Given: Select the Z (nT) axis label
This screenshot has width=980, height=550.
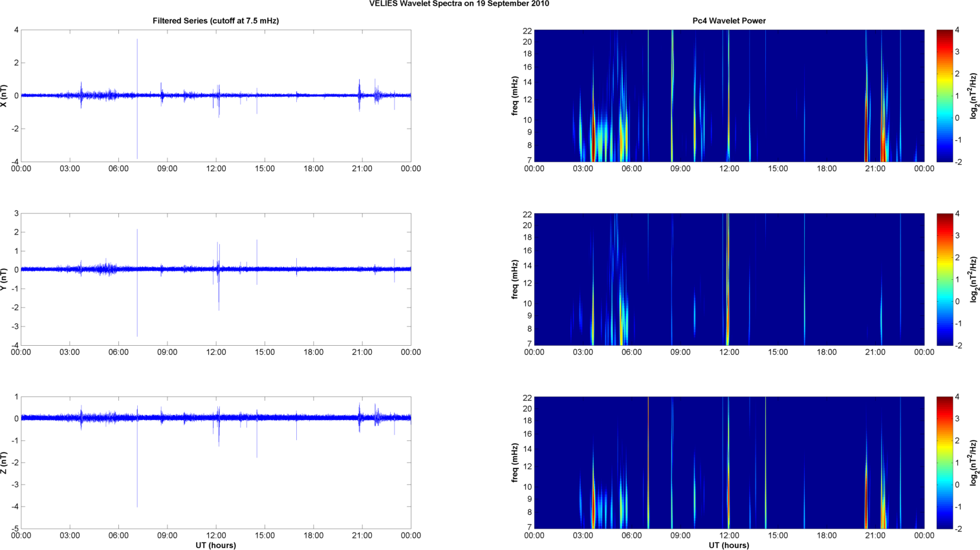Looking at the screenshot, I should [x=5, y=463].
